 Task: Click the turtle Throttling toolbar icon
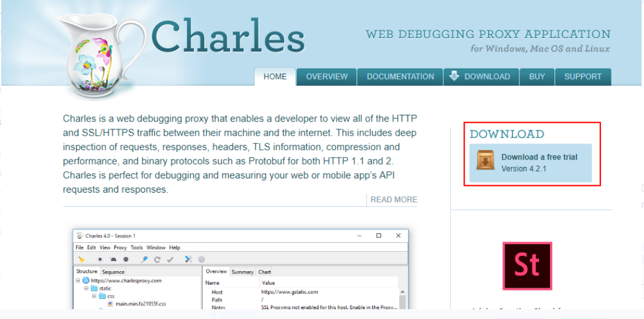pos(113,259)
